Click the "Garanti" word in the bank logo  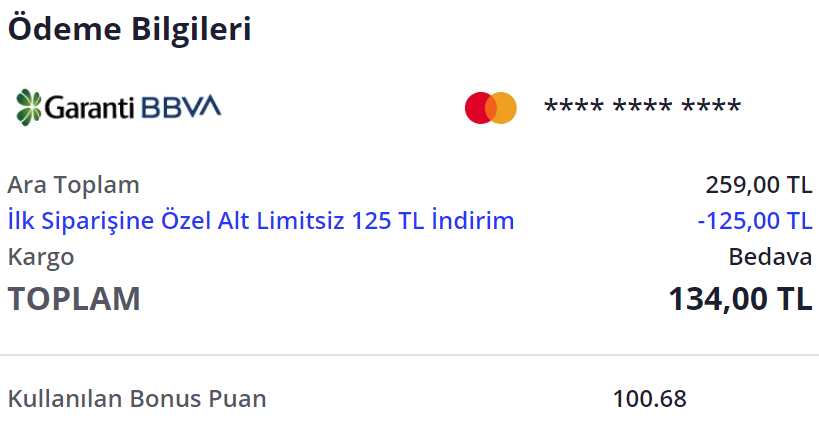pyautogui.click(x=91, y=107)
